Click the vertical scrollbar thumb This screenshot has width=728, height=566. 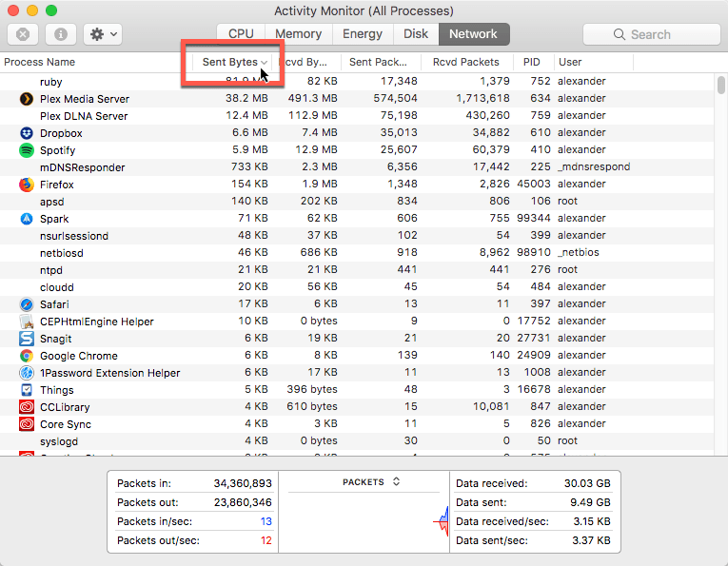[x=721, y=86]
